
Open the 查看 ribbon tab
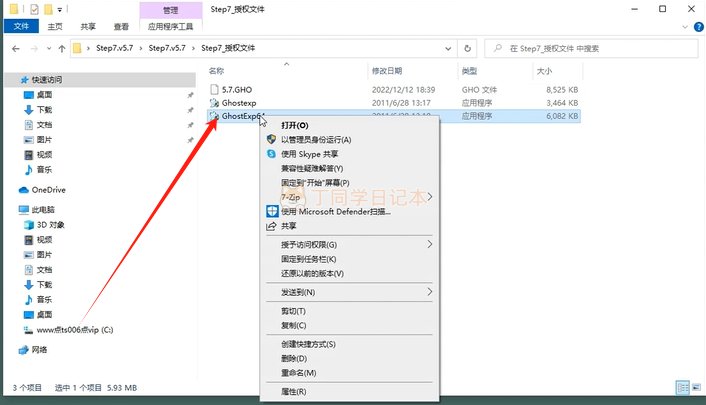pos(120,28)
